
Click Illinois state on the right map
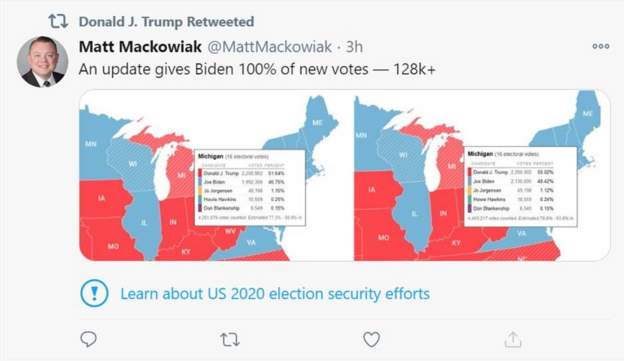pyautogui.click(x=414, y=215)
